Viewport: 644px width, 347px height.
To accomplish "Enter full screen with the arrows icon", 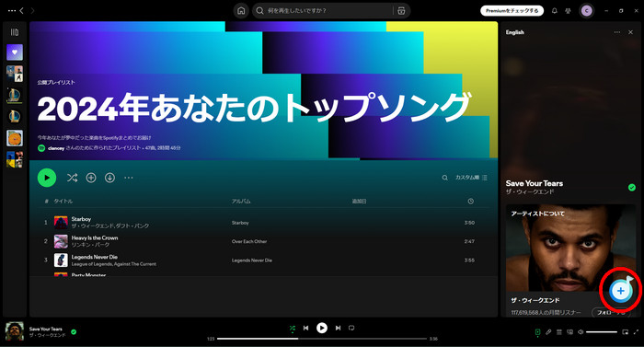I will (x=637, y=332).
